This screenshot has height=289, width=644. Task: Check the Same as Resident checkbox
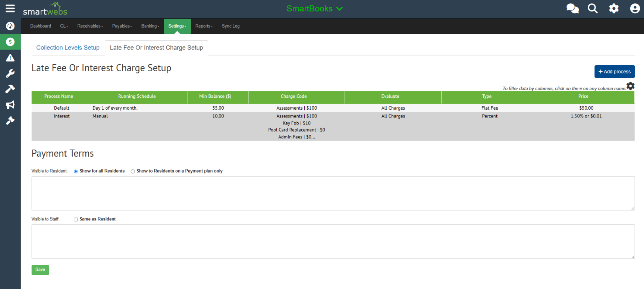coord(76,220)
